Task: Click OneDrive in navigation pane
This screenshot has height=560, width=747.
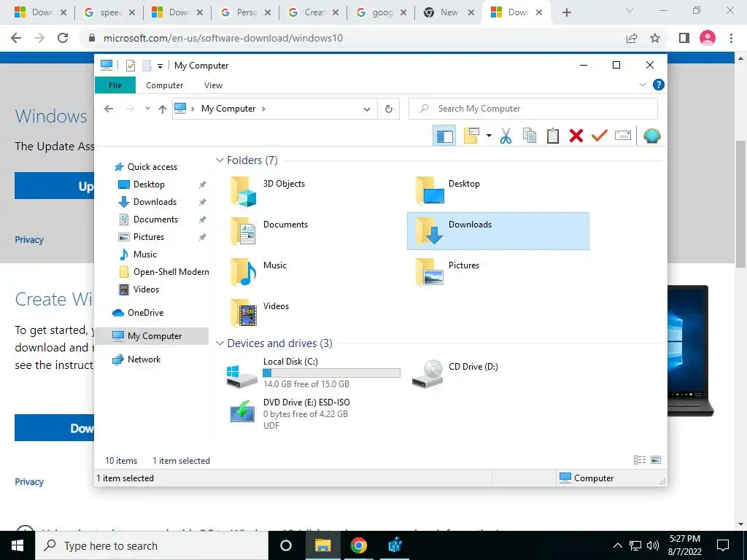Action: [145, 313]
